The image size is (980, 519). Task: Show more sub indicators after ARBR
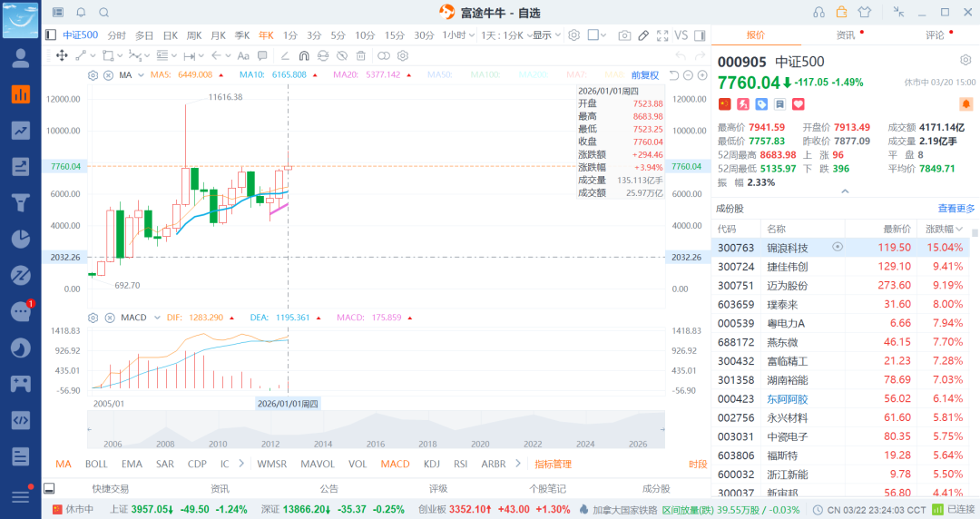[517, 464]
